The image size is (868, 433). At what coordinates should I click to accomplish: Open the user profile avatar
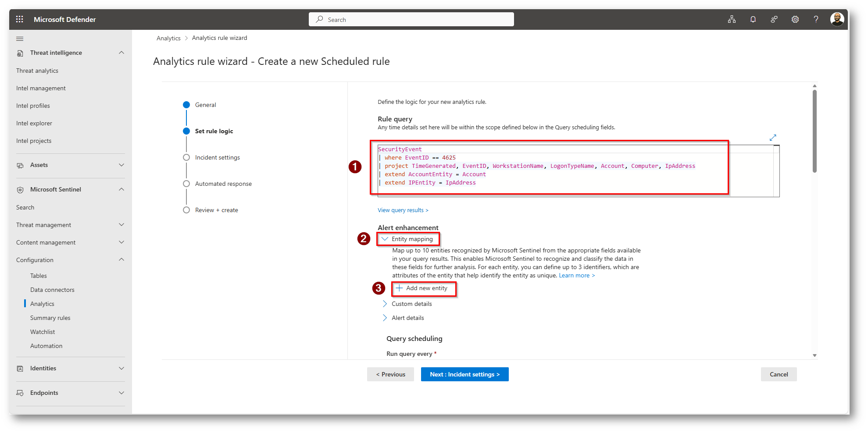click(837, 19)
